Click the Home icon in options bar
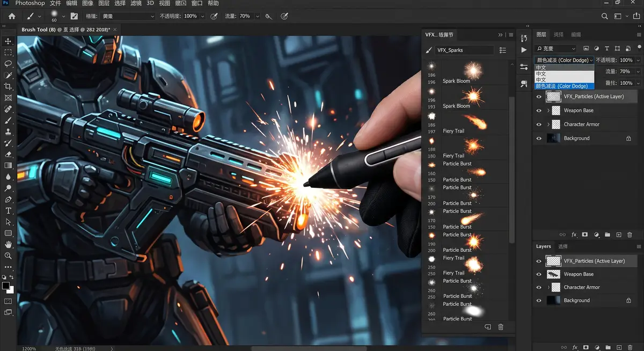644x351 pixels. click(12, 16)
